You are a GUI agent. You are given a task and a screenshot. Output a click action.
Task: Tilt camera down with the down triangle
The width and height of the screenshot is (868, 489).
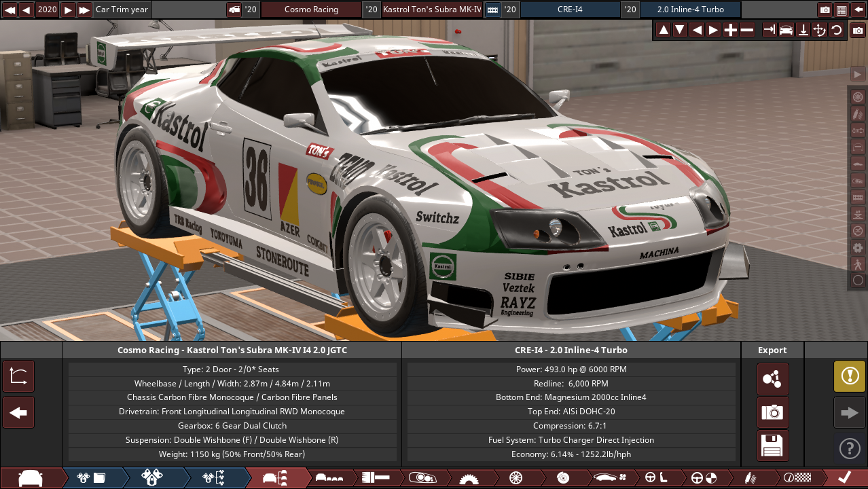click(680, 30)
